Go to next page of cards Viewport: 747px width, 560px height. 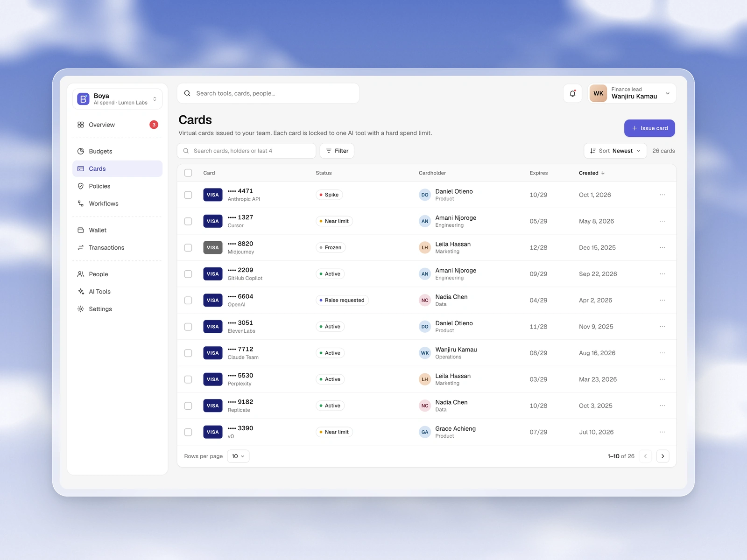click(x=662, y=456)
